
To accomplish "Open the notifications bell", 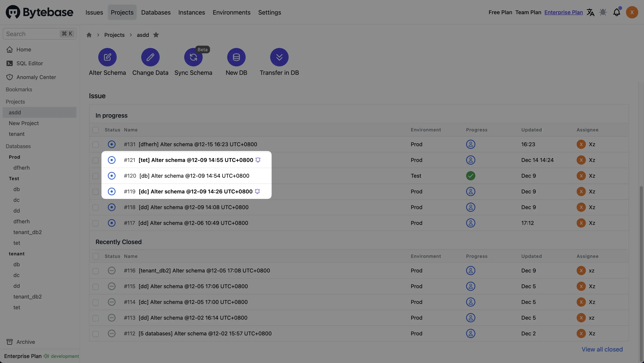I will click(x=617, y=12).
